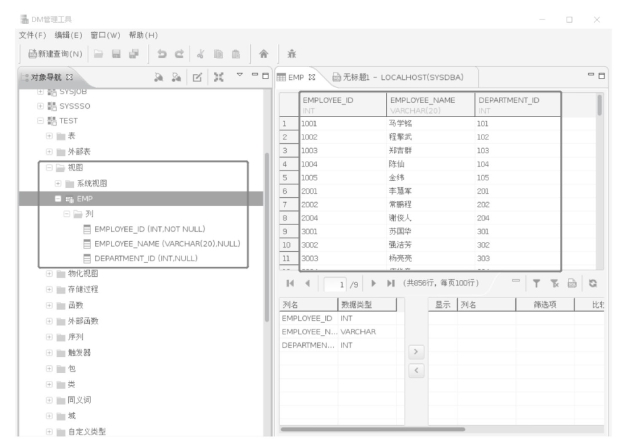Go to next page of results
Screen dimensions: 624x439
click(x=373, y=283)
